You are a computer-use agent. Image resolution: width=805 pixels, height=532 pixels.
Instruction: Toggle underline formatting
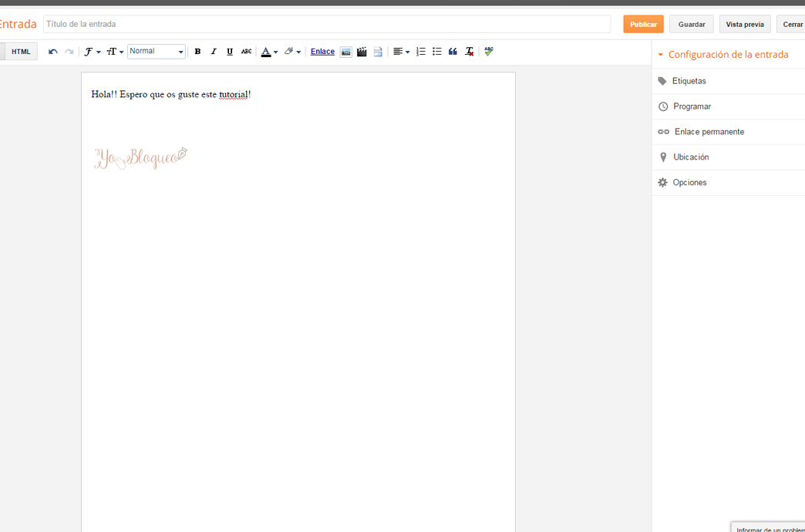point(230,52)
